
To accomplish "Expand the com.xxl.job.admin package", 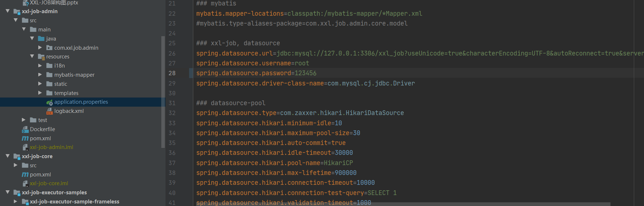I will click(x=40, y=47).
